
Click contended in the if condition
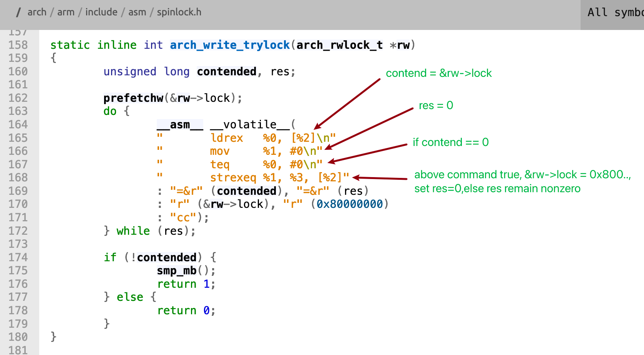pyautogui.click(x=167, y=257)
